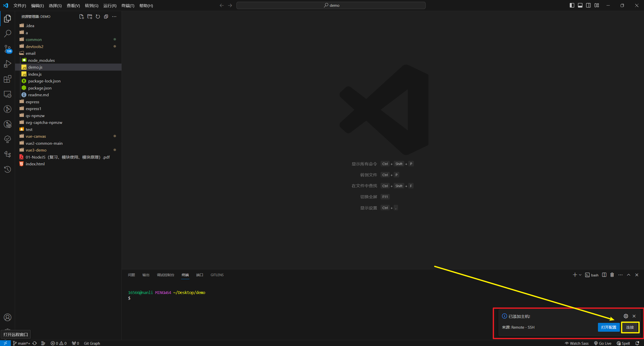
Task: Kill terminal with trash icon
Action: coord(612,275)
